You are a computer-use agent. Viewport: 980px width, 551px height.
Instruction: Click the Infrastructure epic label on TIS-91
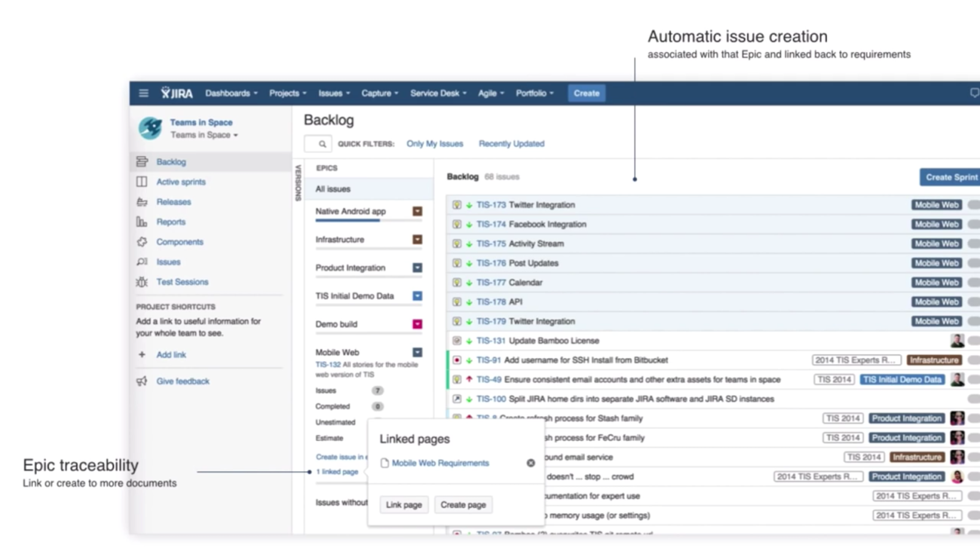[934, 360]
